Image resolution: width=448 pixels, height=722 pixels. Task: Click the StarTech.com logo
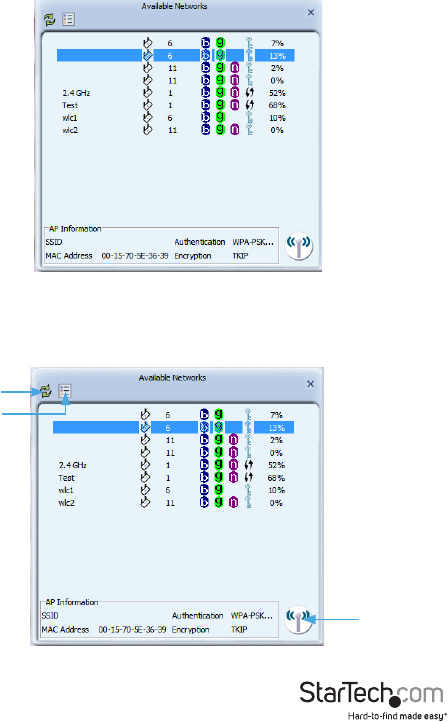pos(372,700)
